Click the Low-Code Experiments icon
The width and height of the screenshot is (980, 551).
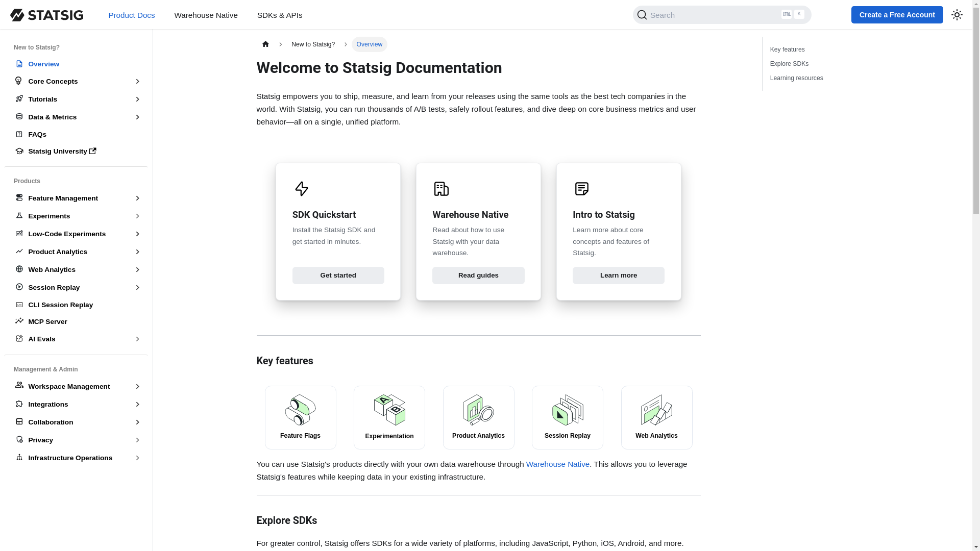tap(19, 233)
